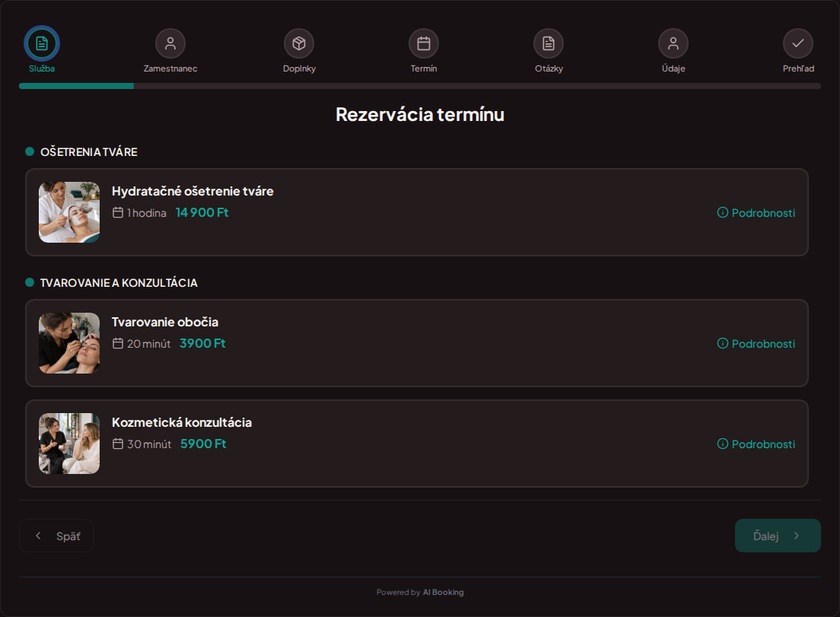
Task: Go back with the Späť button
Action: click(x=56, y=536)
